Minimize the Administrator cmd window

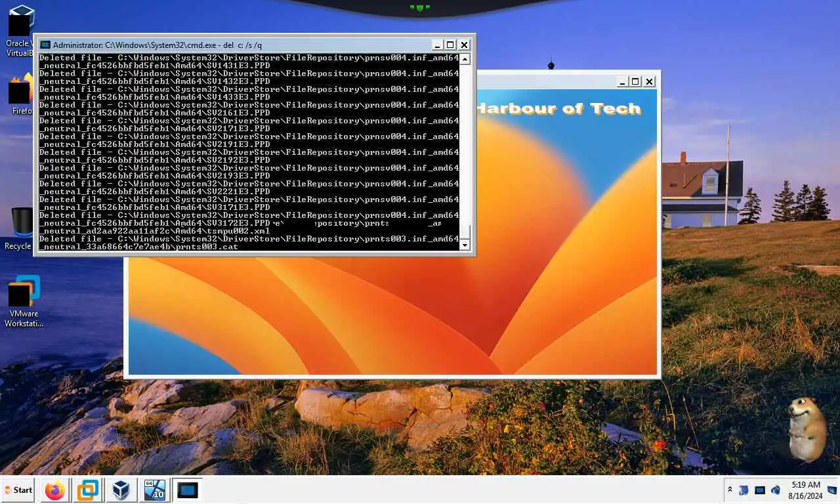[437, 45]
